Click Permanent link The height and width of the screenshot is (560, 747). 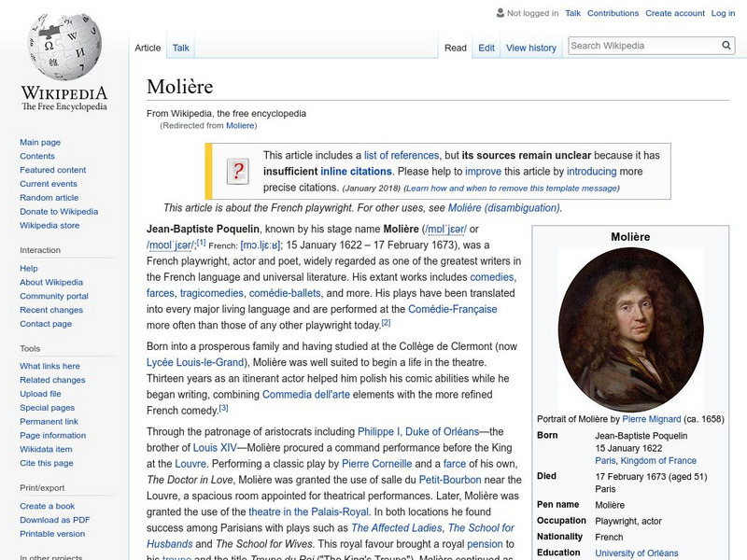[x=49, y=421]
